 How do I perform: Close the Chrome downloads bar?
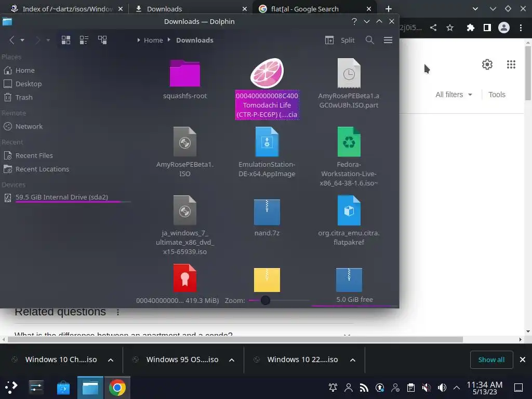[523, 360]
